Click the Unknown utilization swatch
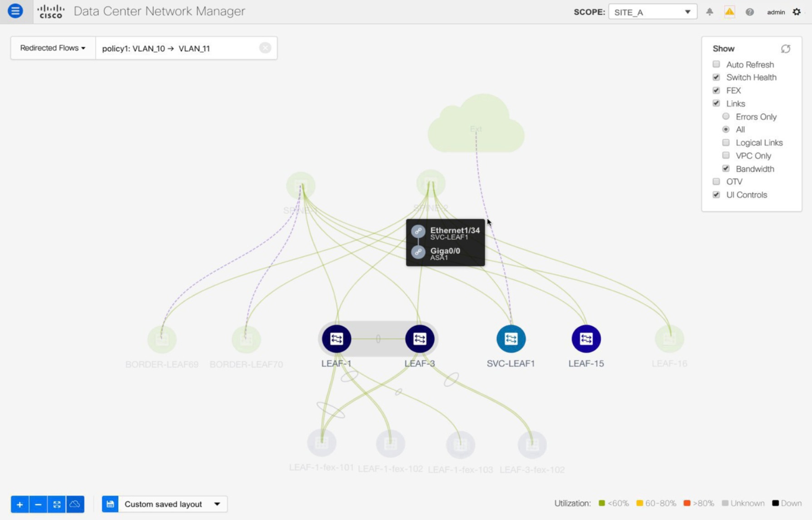812x520 pixels. click(725, 503)
